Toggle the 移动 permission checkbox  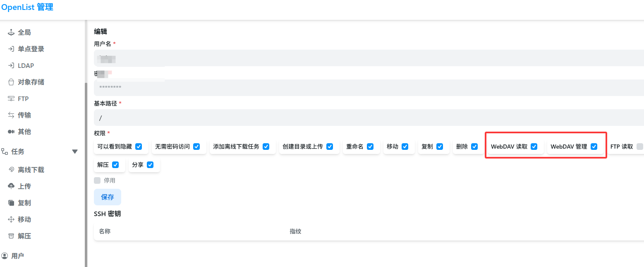pos(405,146)
